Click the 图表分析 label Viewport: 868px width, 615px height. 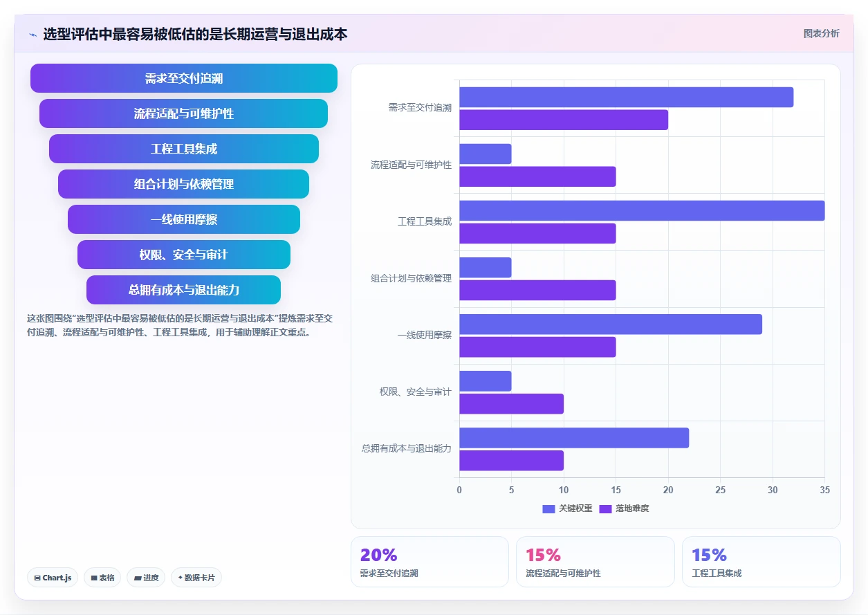pyautogui.click(x=821, y=33)
